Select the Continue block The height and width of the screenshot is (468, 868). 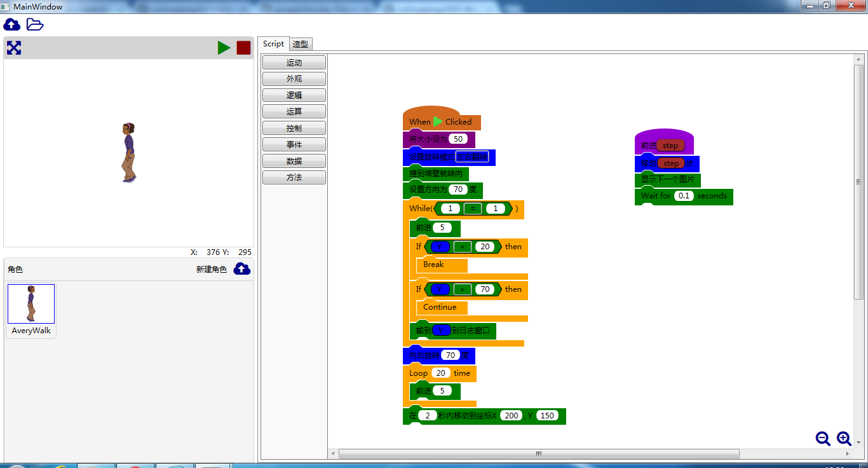pyautogui.click(x=442, y=308)
